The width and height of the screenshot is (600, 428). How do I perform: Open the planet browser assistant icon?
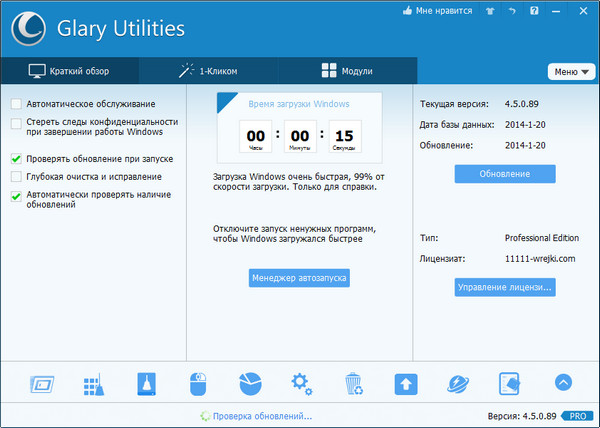458,382
